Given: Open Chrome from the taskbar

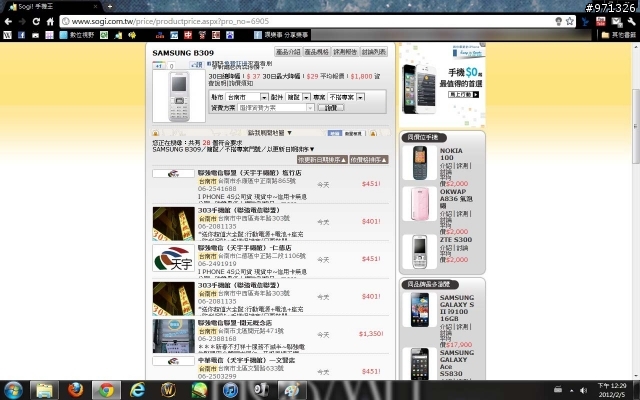Looking at the screenshot, I should pos(106,390).
